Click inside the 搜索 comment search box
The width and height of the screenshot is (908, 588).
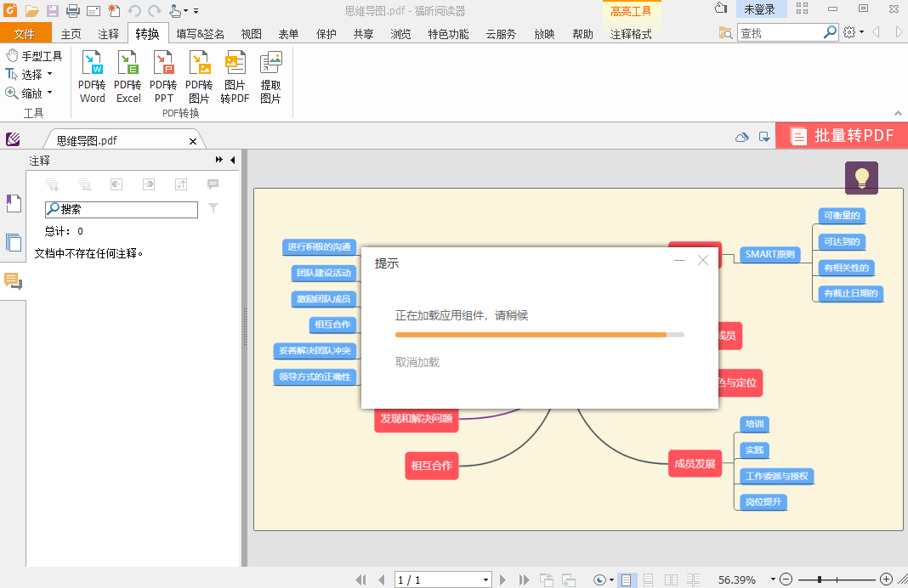121,209
